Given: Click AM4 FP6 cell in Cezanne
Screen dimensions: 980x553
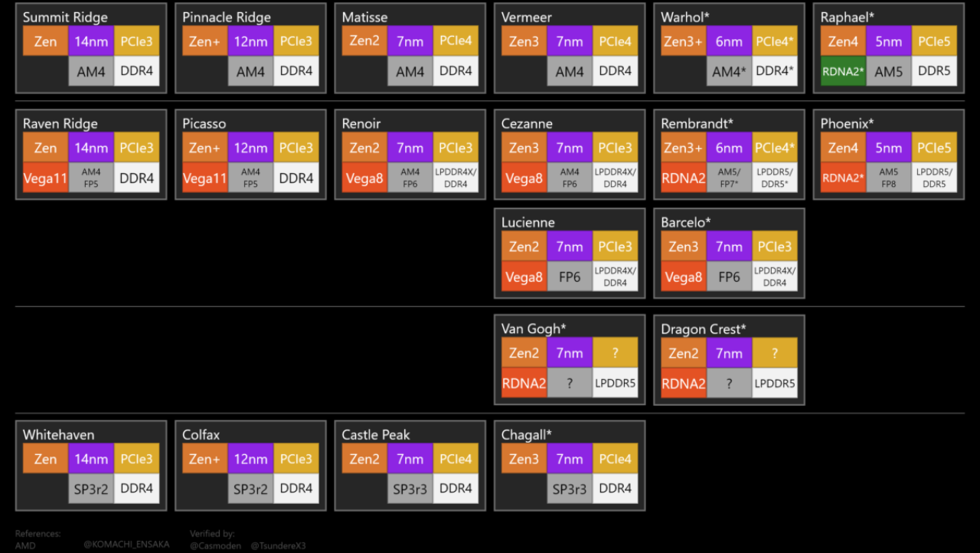Looking at the screenshot, I should coord(570,178).
